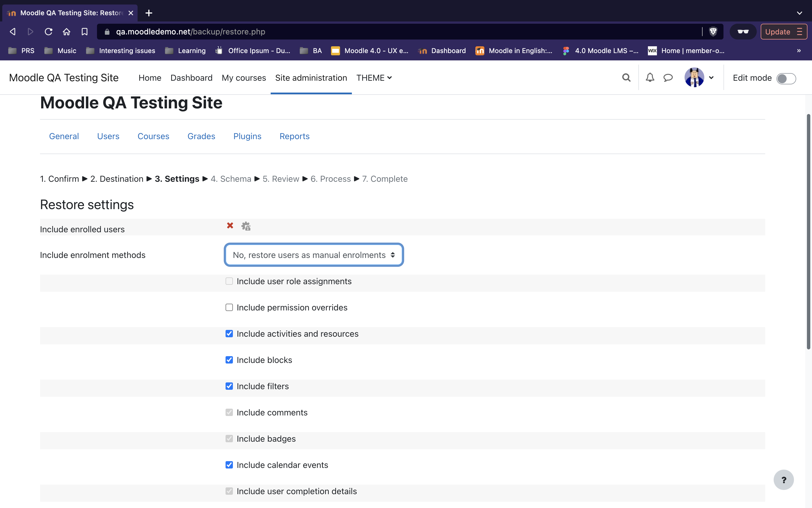This screenshot has height=508, width=812.
Task: Click the '1. Confirm' step text
Action: click(59, 179)
